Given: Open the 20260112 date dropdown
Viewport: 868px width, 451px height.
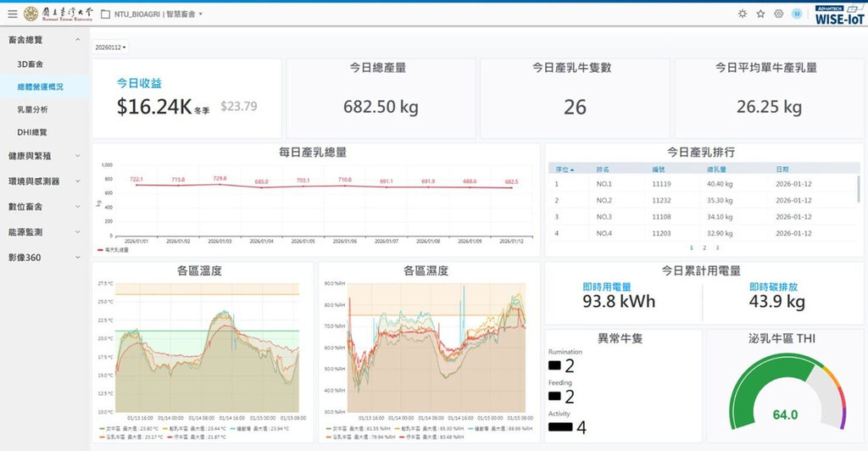Looking at the screenshot, I should pyautogui.click(x=109, y=47).
